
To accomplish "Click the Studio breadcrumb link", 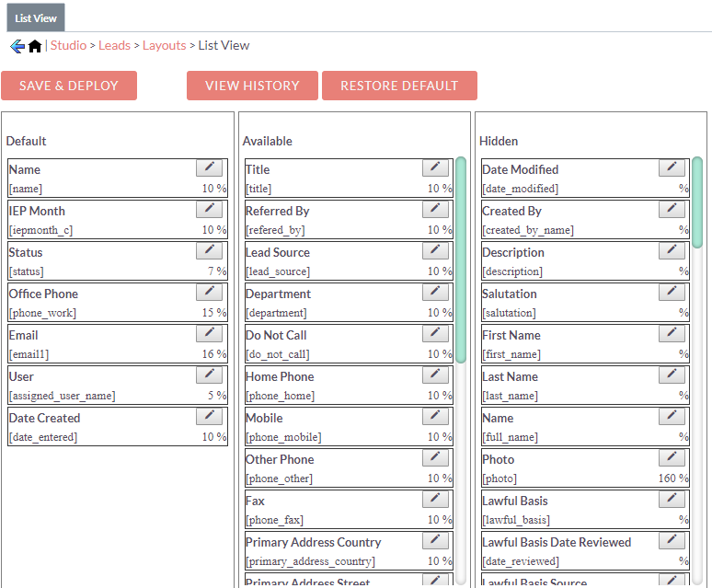I will point(69,45).
